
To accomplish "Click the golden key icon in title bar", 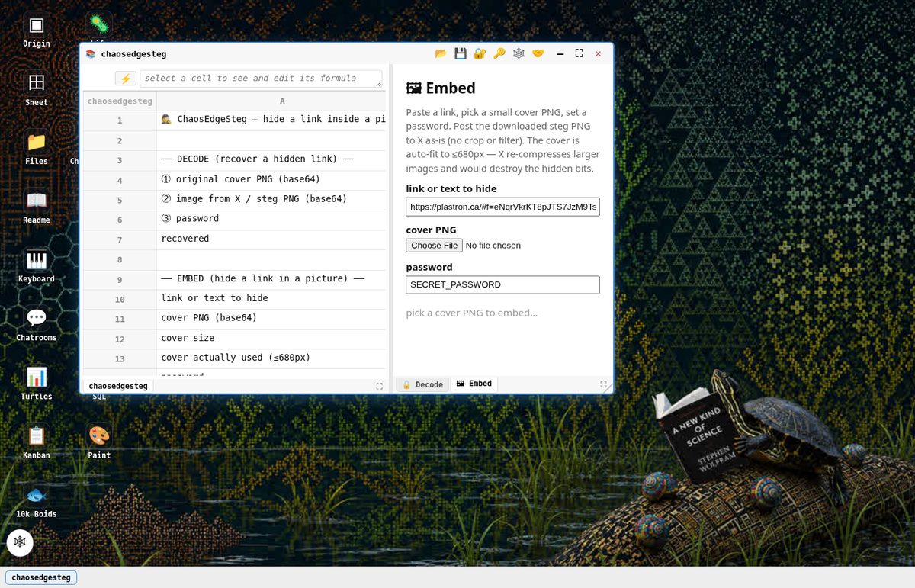I will [499, 53].
